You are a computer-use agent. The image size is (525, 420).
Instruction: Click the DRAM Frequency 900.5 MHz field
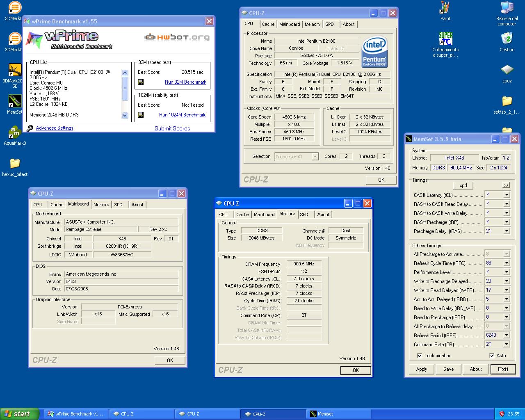pos(304,264)
